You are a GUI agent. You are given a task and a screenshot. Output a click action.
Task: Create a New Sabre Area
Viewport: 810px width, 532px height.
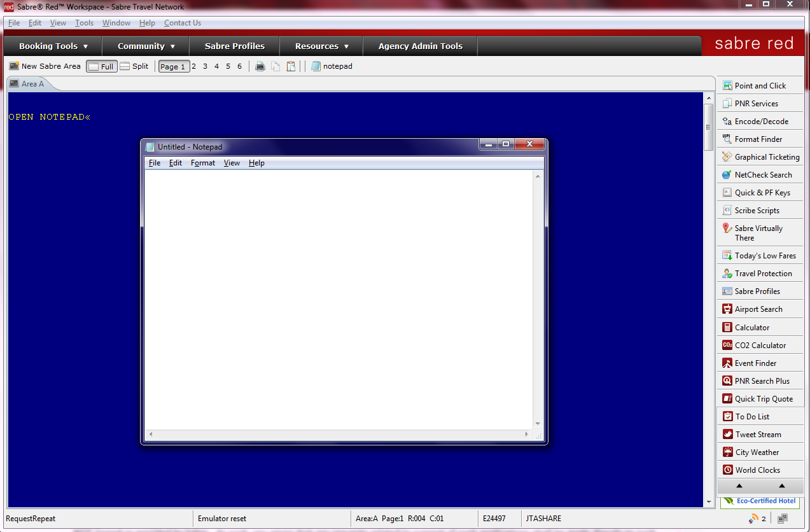[45, 66]
